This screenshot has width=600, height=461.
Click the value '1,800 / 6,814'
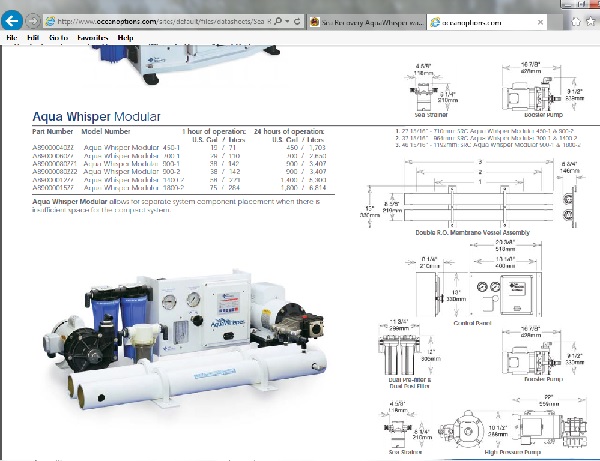tap(303, 187)
